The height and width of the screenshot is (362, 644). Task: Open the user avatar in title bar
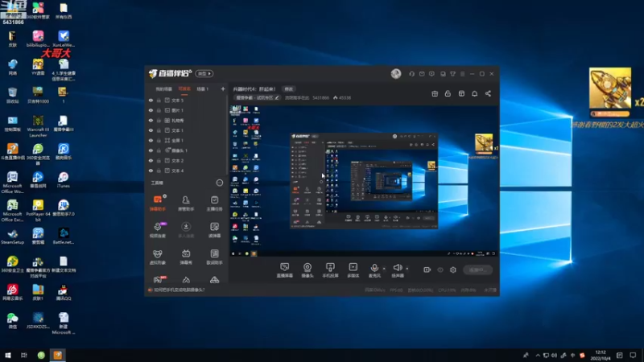coord(396,73)
